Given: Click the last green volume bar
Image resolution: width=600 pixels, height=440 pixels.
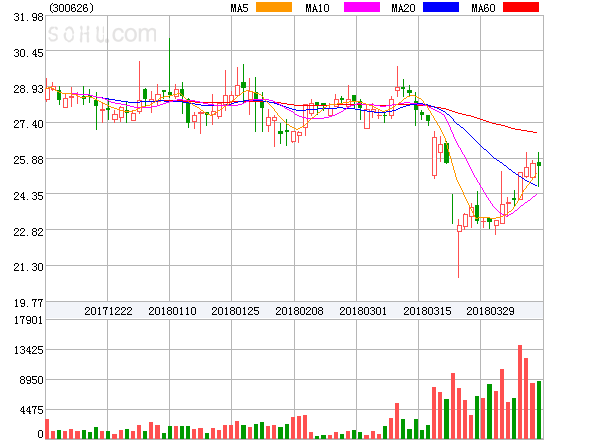Looking at the screenshot, I should point(539,410).
